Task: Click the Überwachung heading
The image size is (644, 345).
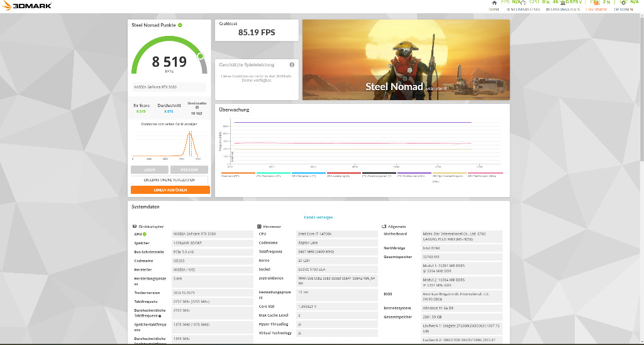Action: tap(234, 110)
